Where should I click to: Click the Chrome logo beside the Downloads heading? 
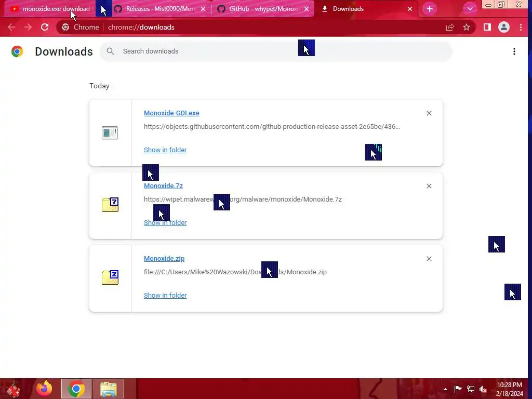(17, 51)
